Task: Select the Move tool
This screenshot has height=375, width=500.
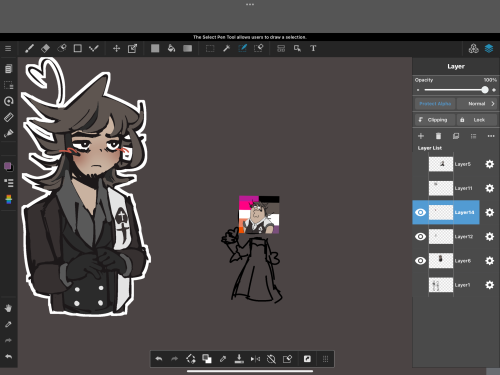Action: tap(116, 49)
